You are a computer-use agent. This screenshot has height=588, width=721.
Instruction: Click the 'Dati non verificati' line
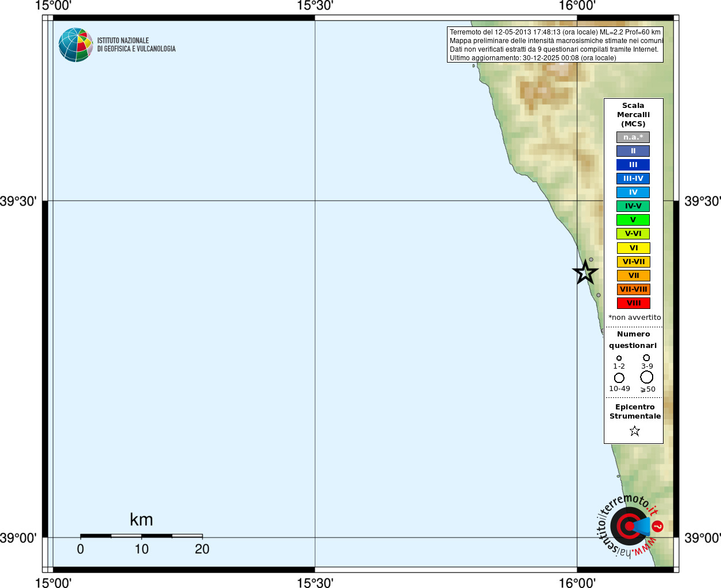point(554,49)
